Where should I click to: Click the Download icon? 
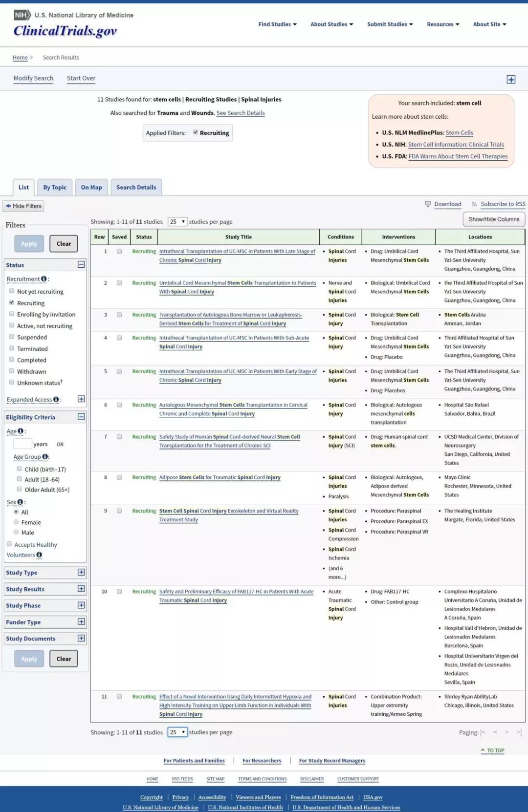coord(428,204)
